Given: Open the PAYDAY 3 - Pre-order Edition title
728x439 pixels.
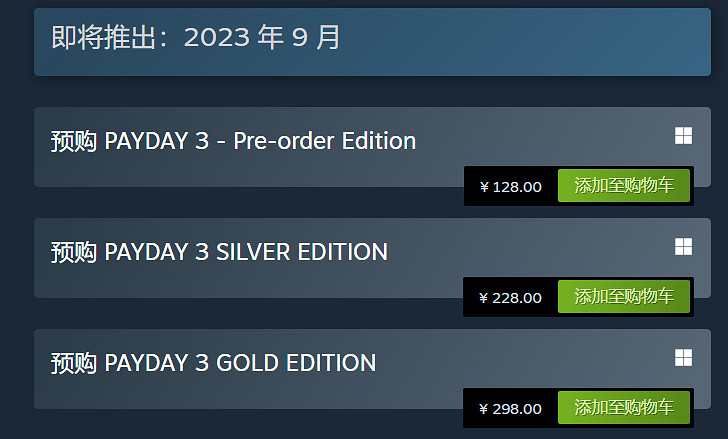Looking at the screenshot, I should click(260, 141).
